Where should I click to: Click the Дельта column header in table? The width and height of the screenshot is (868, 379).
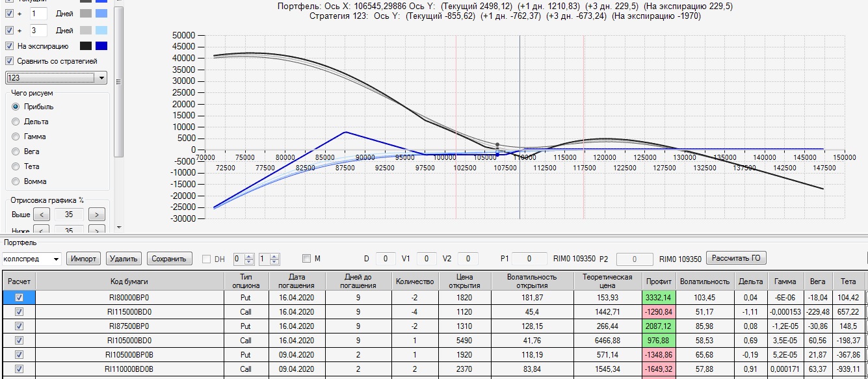click(x=751, y=281)
